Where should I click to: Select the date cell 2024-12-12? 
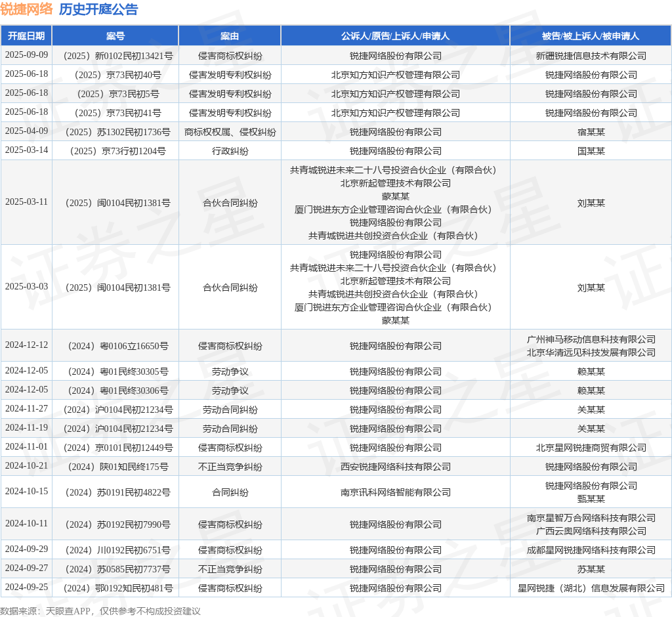click(26, 345)
